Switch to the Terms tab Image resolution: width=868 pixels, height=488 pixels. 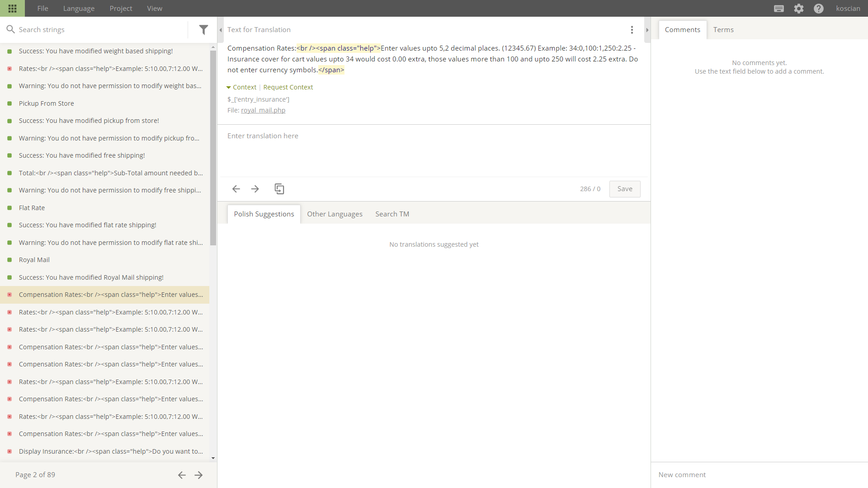[x=723, y=30]
